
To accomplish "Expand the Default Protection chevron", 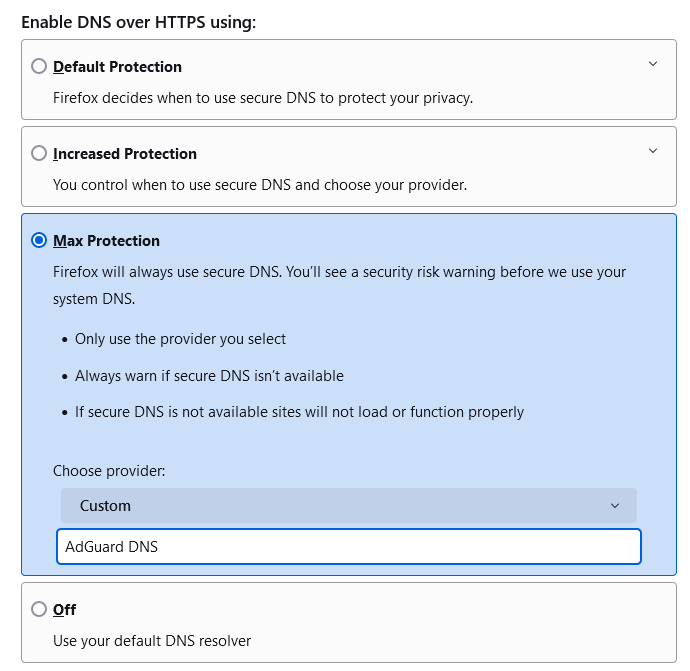I will (653, 64).
